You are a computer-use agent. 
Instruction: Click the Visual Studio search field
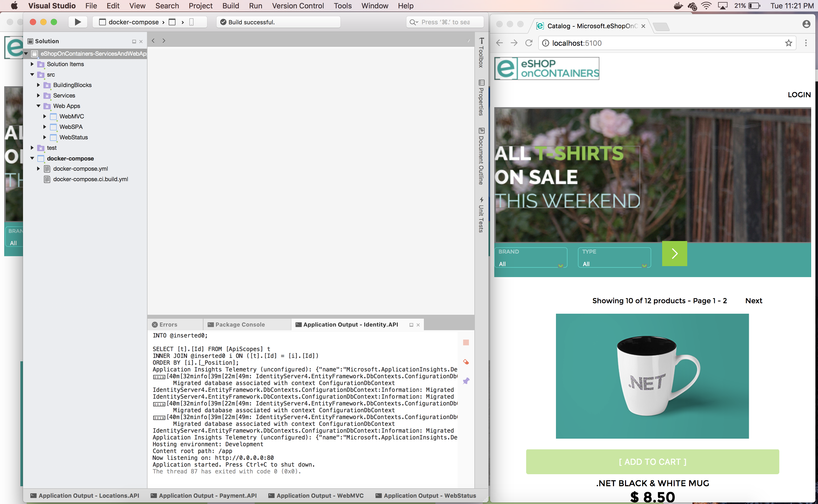click(x=445, y=22)
